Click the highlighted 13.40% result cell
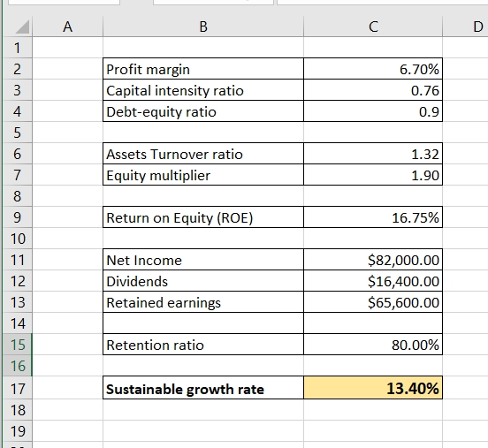This screenshot has height=448, width=488. (373, 388)
